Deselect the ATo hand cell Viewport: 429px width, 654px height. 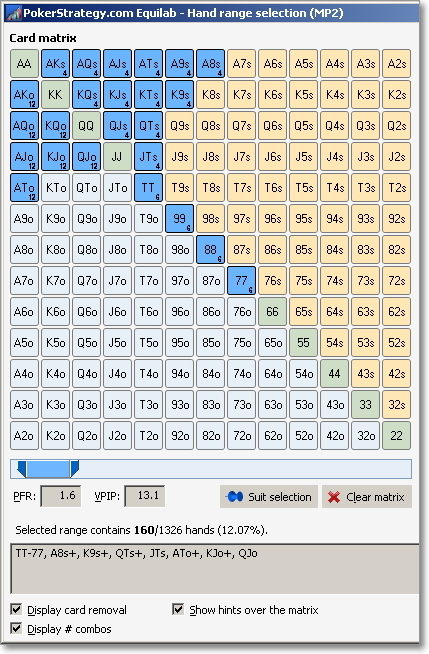pyautogui.click(x=24, y=188)
